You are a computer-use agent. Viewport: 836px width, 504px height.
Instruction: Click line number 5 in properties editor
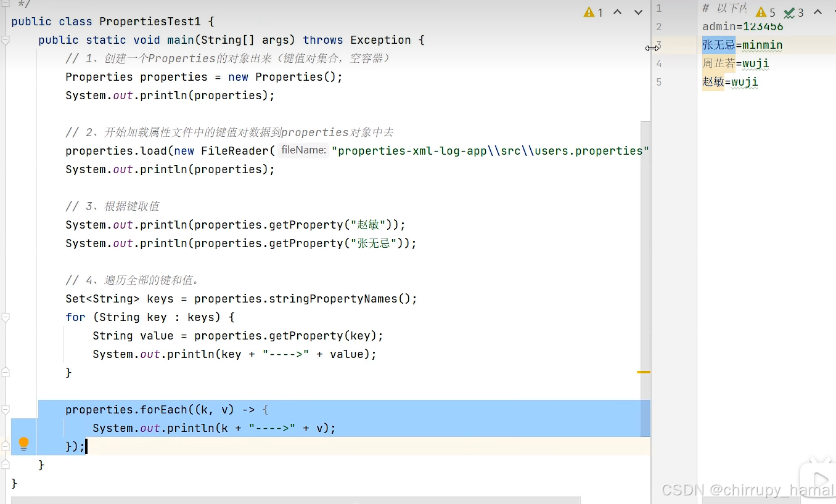659,82
